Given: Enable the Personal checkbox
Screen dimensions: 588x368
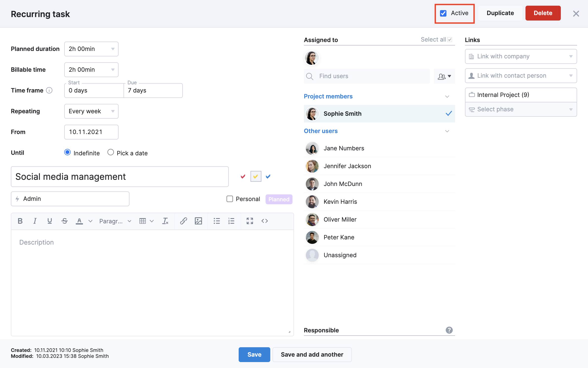Looking at the screenshot, I should (x=230, y=199).
